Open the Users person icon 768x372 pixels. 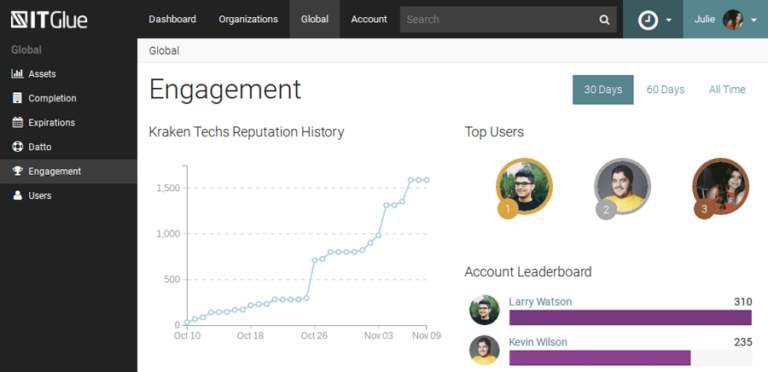point(18,195)
